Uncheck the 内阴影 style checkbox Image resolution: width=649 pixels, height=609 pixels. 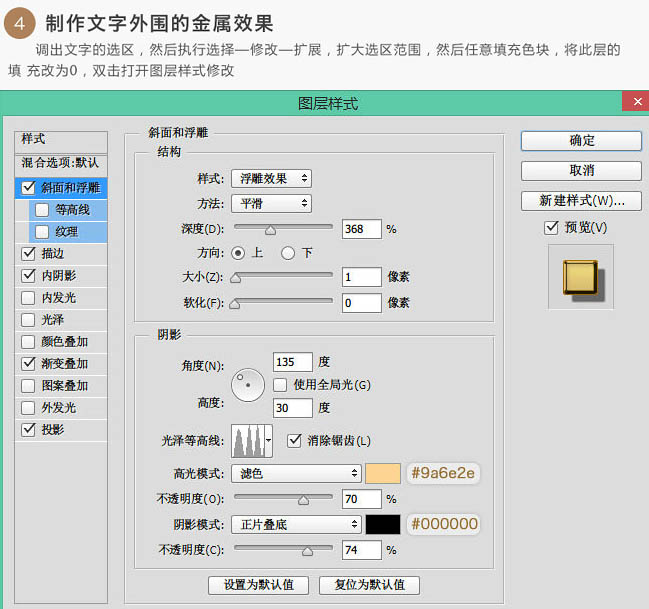(28, 275)
